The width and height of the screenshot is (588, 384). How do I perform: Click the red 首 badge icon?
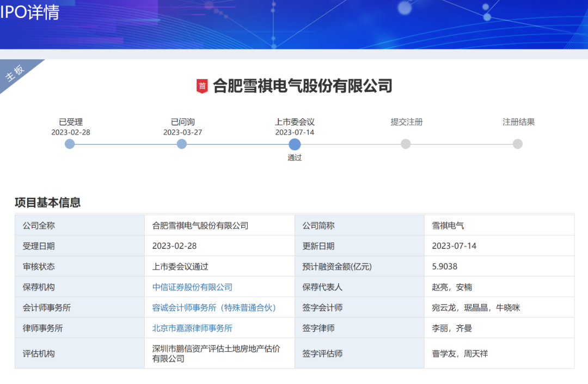point(202,86)
